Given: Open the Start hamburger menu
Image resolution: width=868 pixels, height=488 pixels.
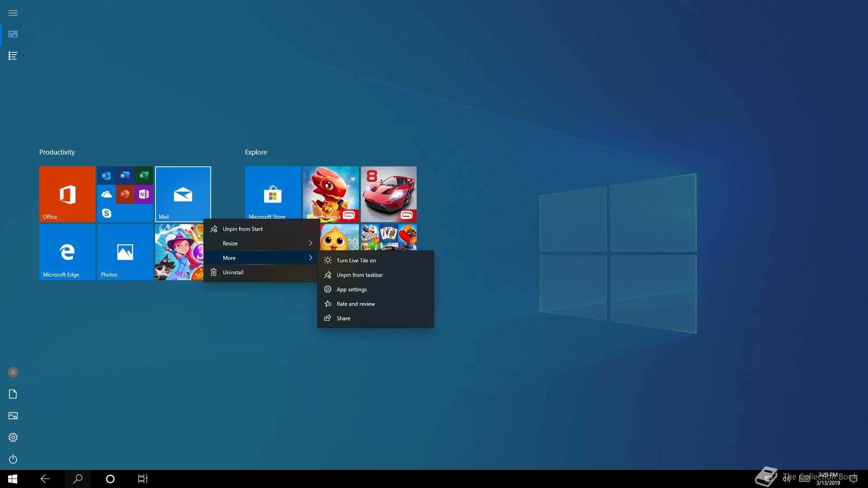Looking at the screenshot, I should tap(13, 13).
